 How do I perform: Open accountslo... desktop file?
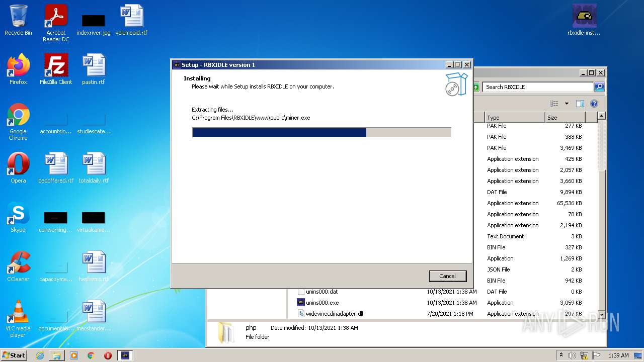click(x=56, y=122)
